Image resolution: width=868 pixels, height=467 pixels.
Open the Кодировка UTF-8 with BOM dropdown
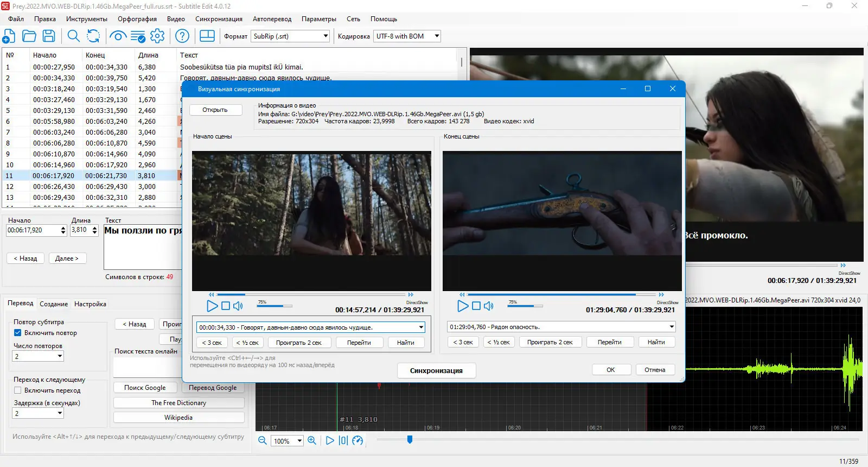tap(407, 36)
